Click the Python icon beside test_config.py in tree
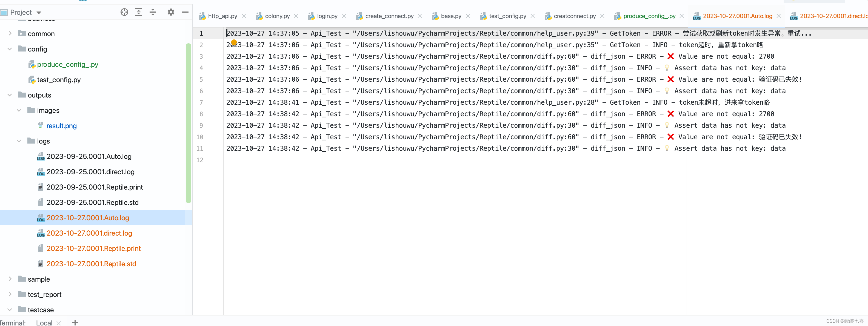Viewport: 868px width, 326px height. [x=32, y=79]
